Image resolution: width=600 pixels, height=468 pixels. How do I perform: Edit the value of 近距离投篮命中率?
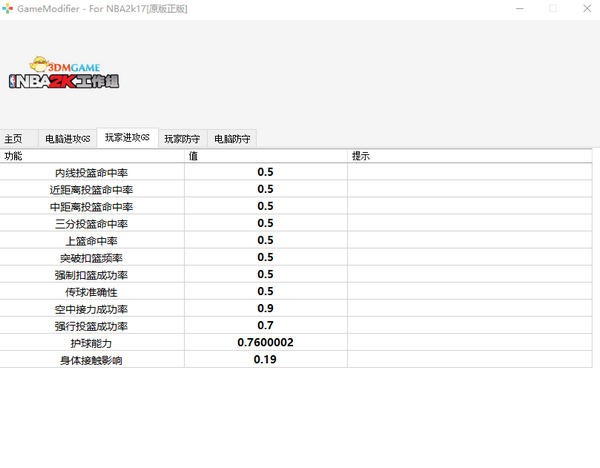pos(266,189)
